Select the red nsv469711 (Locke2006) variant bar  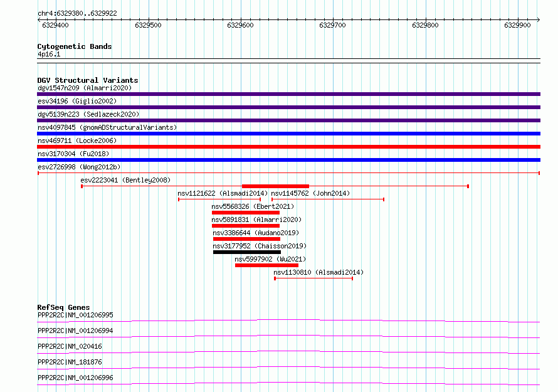288,147
